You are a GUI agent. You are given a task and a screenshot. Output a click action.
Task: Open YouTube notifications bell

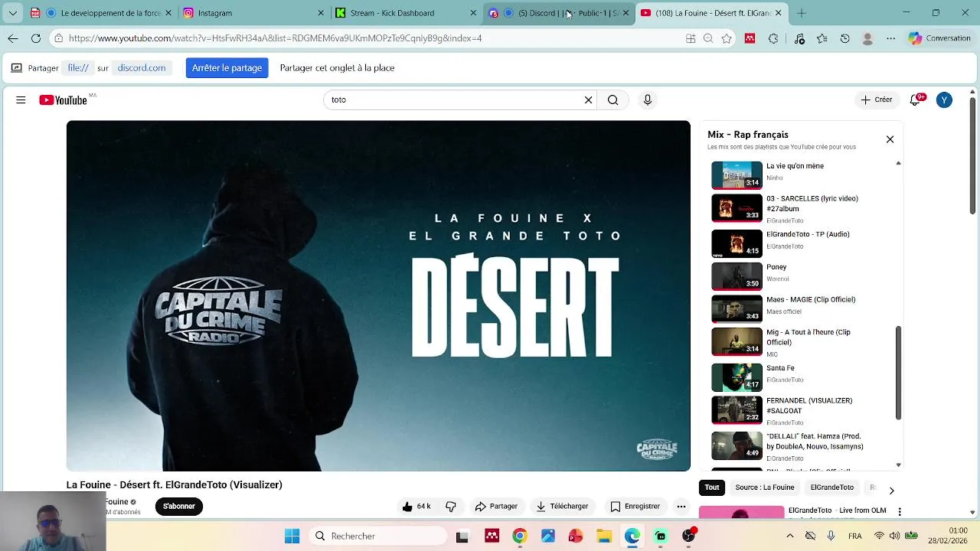click(916, 100)
